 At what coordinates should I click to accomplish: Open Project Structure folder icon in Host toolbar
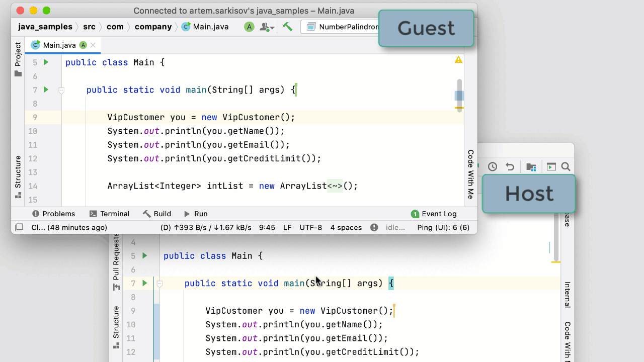531,167
